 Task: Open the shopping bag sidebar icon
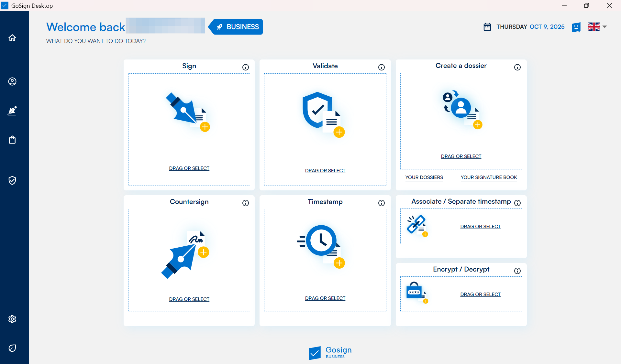(x=12, y=140)
